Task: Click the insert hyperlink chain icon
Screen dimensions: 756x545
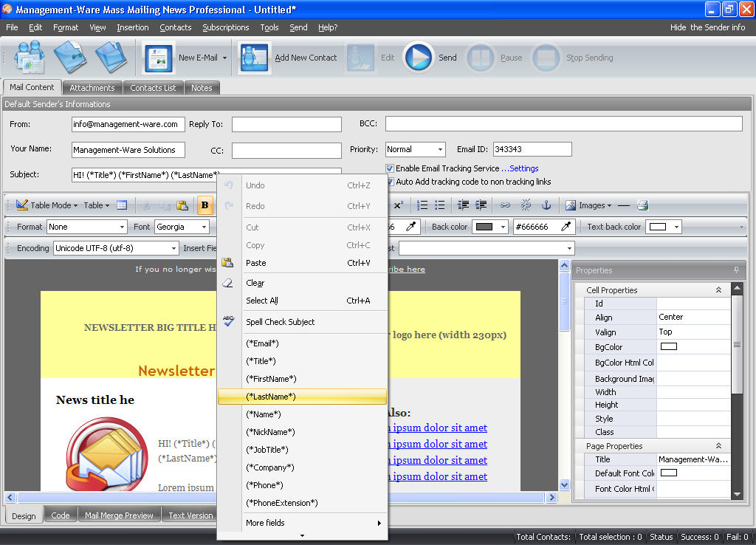Action: [505, 205]
